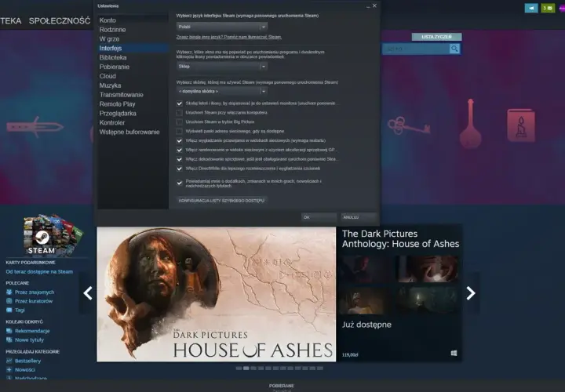Open the Rodzinne settings category

click(x=112, y=30)
